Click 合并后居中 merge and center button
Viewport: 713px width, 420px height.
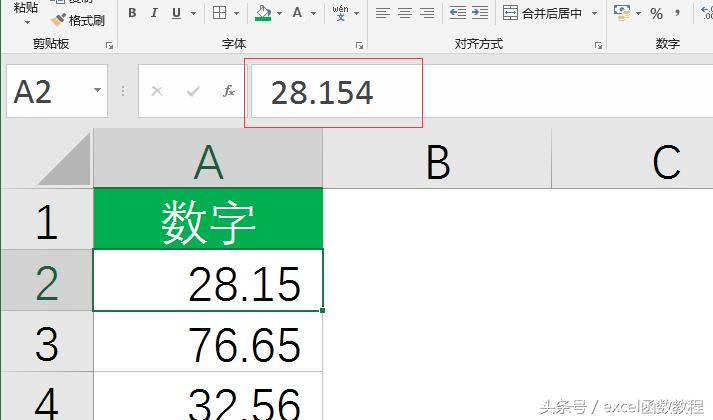tap(542, 13)
